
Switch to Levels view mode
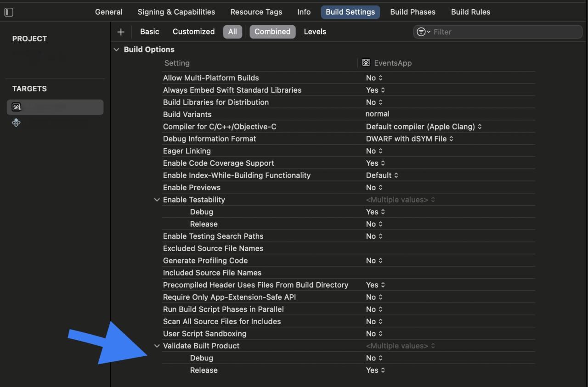pos(315,32)
